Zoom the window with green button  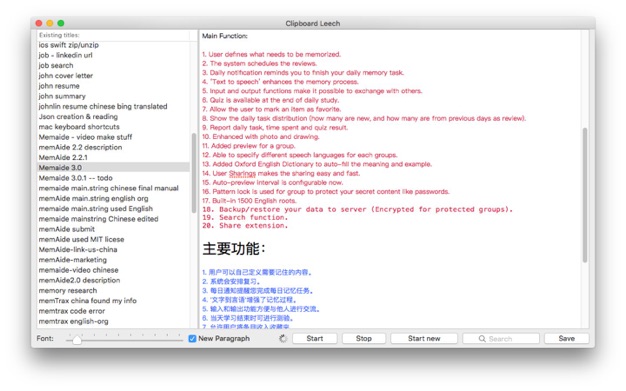(x=61, y=23)
